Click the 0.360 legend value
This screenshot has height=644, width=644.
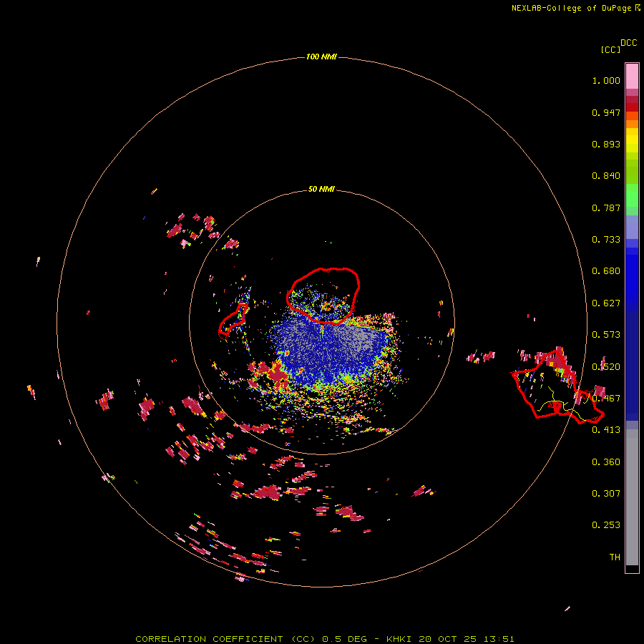click(x=606, y=462)
